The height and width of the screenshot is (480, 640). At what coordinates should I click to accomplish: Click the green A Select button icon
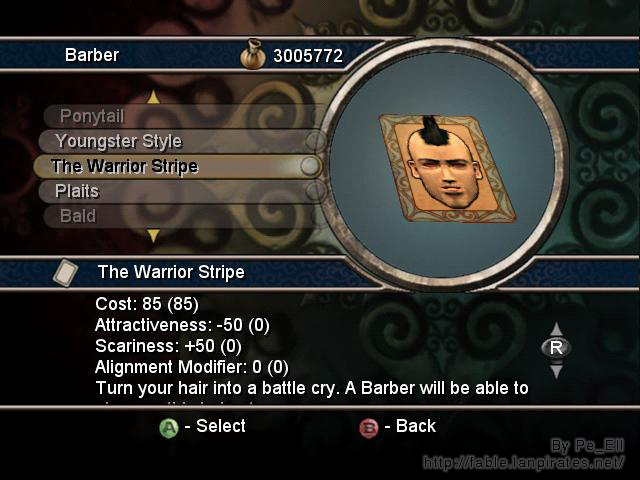169,428
